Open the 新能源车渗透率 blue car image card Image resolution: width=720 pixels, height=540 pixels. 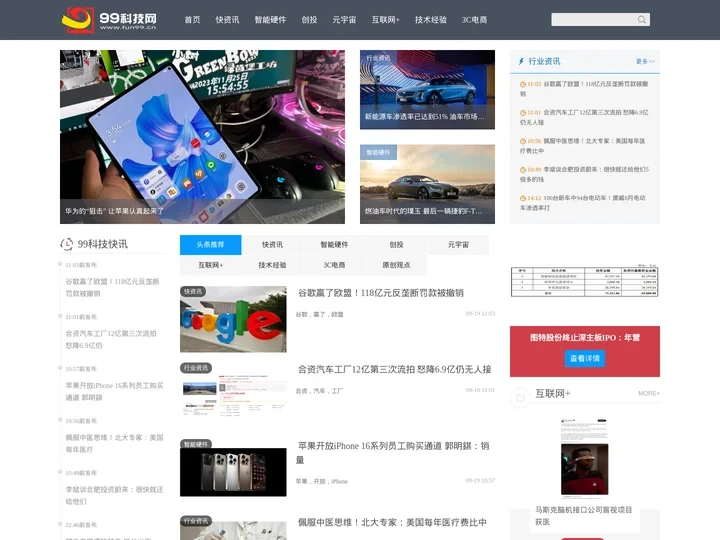(x=427, y=90)
